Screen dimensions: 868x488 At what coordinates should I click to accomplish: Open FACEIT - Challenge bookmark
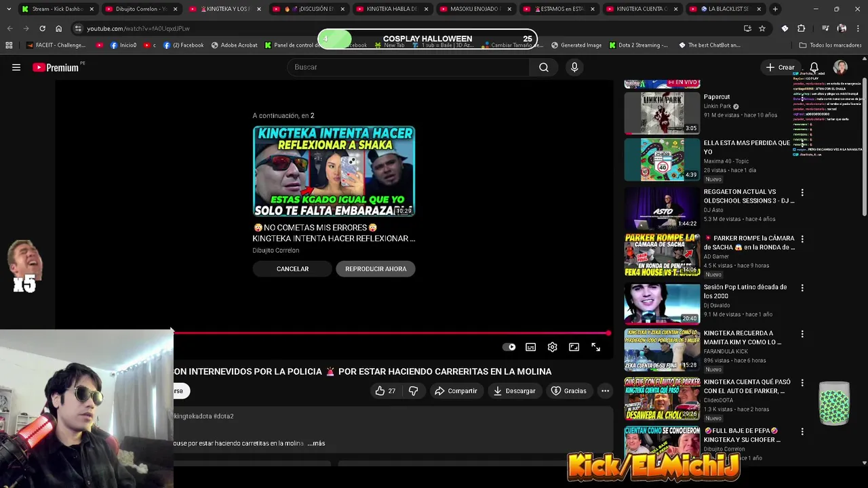[55, 45]
